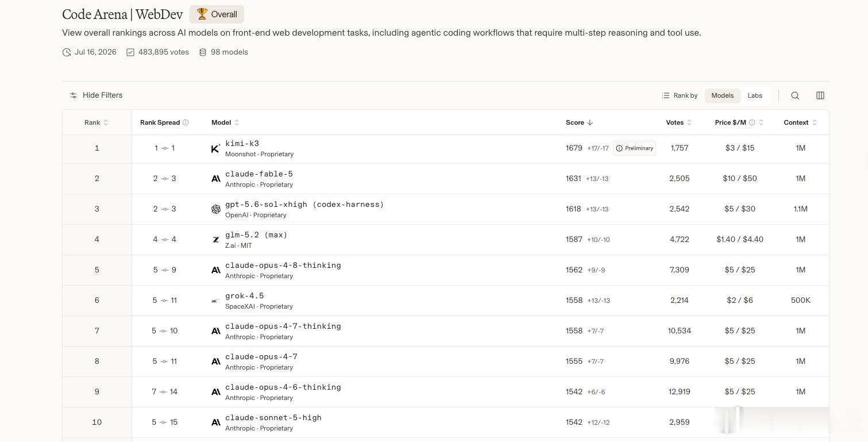This screenshot has height=442, width=868.
Task: Click the Anthropic logo beside claude-opus-4-8-thinking
Action: pyautogui.click(x=216, y=270)
